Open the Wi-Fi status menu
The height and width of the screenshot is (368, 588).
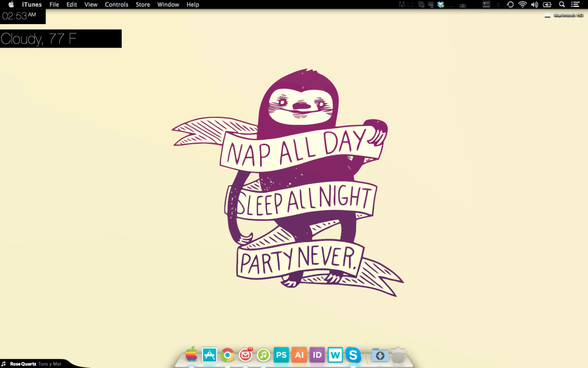click(523, 5)
